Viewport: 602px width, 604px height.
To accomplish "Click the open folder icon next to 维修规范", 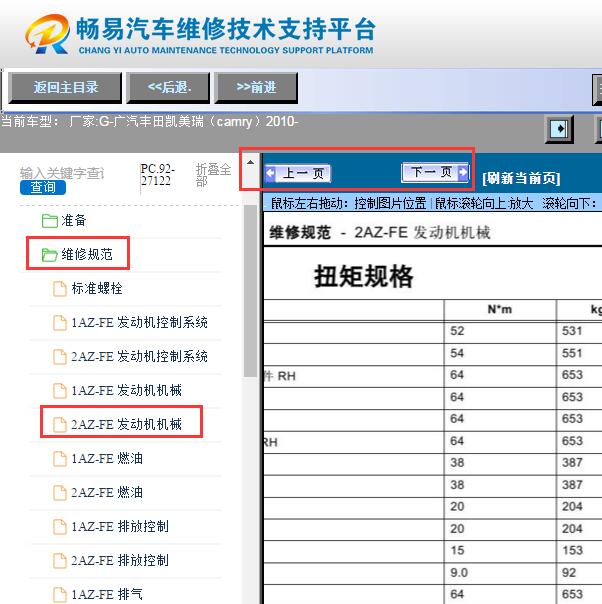I will pos(50,255).
